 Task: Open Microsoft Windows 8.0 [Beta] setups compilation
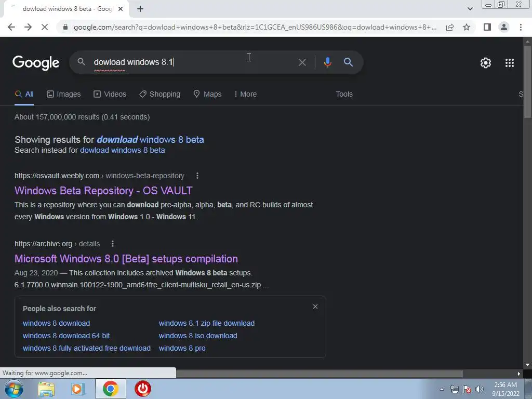(126, 259)
